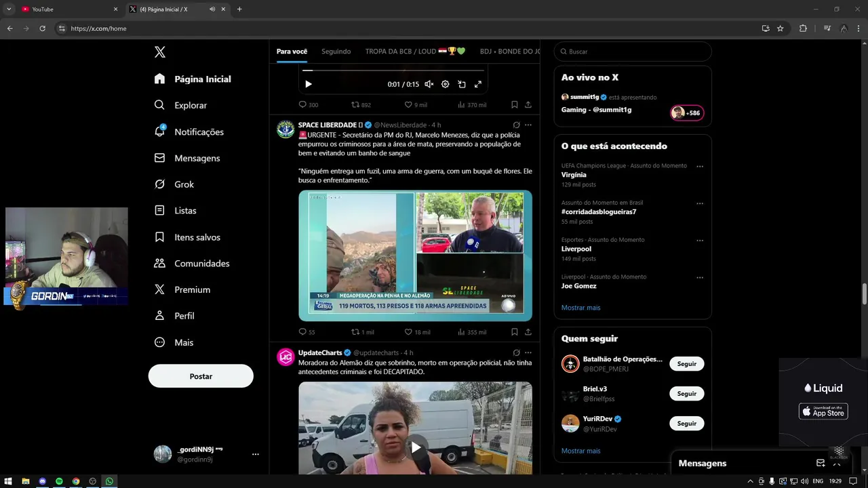The width and height of the screenshot is (868, 488).
Task: Open Mensagens in the left sidebar
Action: point(187,158)
